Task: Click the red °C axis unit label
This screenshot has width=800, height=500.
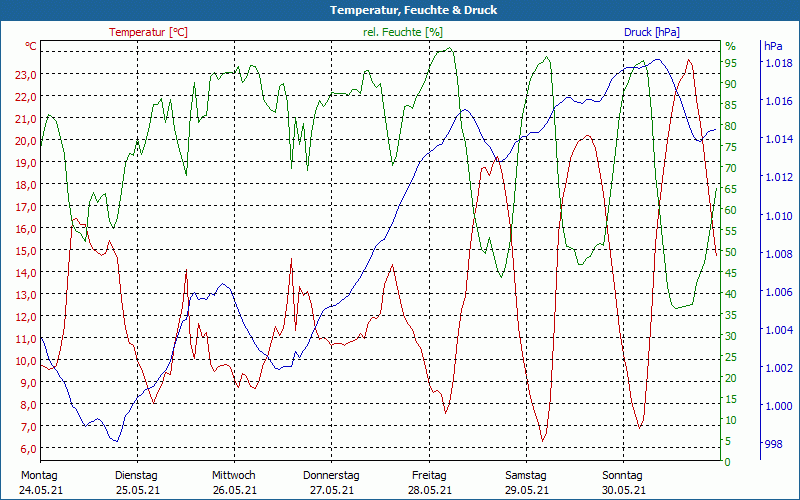Action: click(31, 46)
